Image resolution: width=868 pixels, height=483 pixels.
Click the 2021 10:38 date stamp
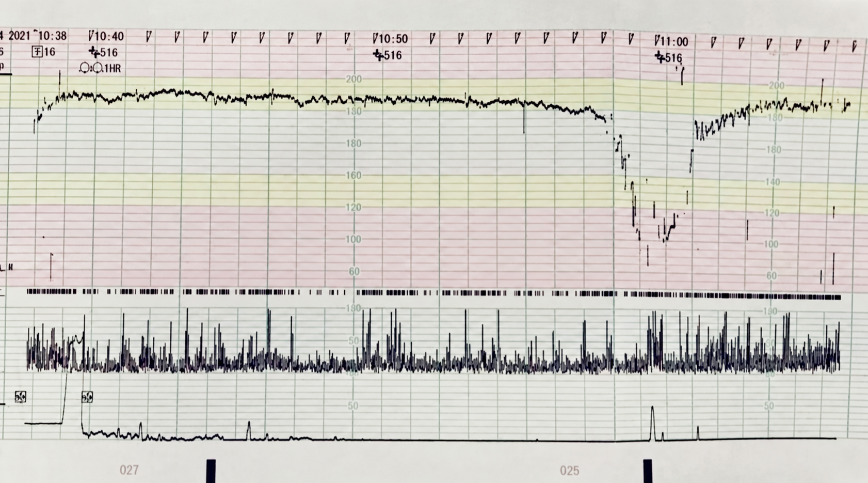(37, 36)
